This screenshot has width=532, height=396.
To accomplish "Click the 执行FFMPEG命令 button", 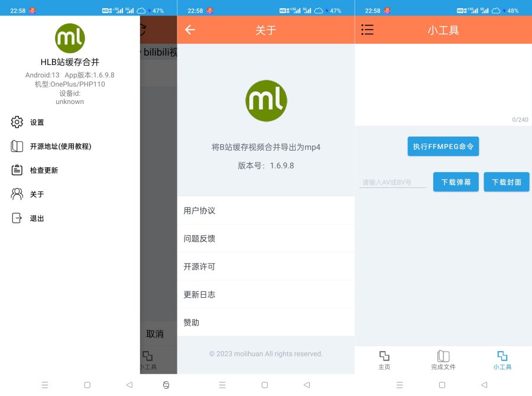I will (x=443, y=147).
